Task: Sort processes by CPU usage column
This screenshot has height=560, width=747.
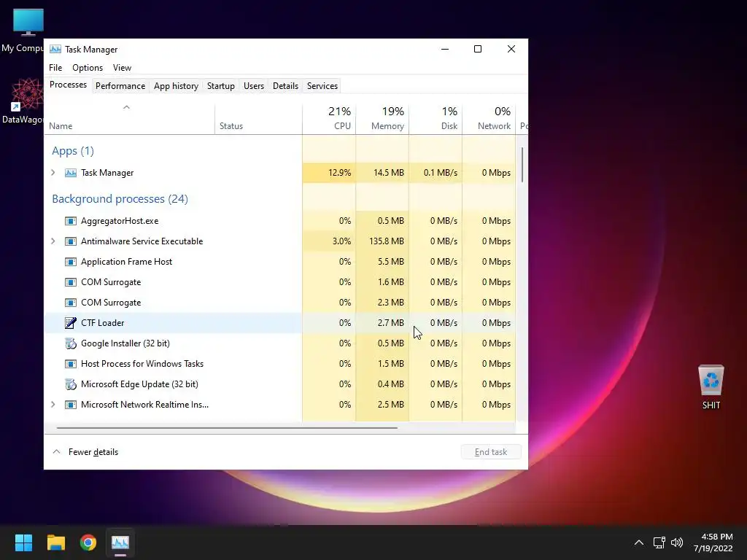Action: pos(329,118)
